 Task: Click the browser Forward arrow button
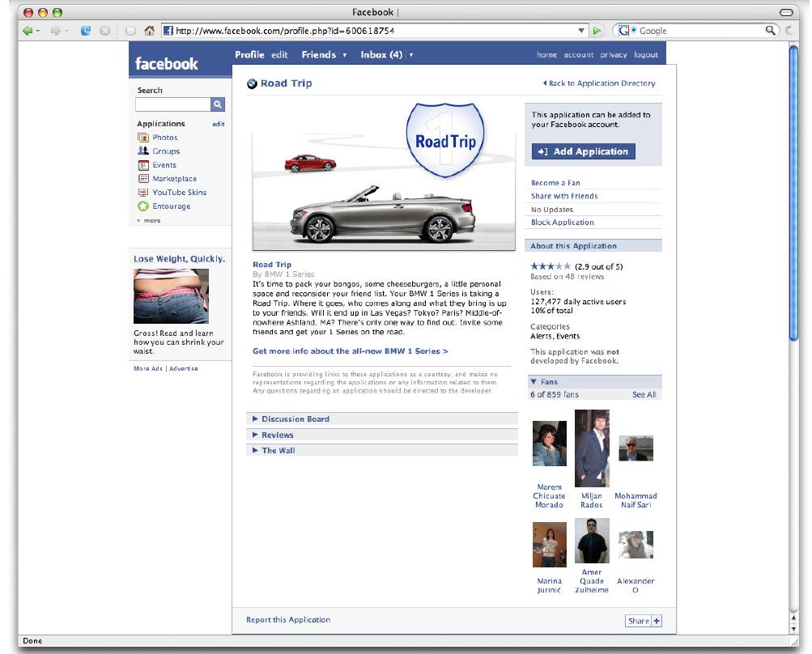pyautogui.click(x=55, y=31)
